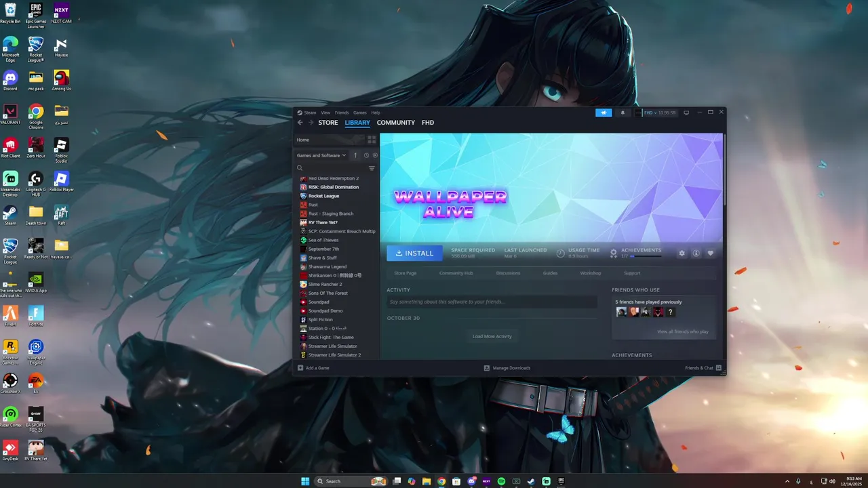Switch Steam to Big Picture mode icon
Viewport: 868px width, 488px height.
686,113
